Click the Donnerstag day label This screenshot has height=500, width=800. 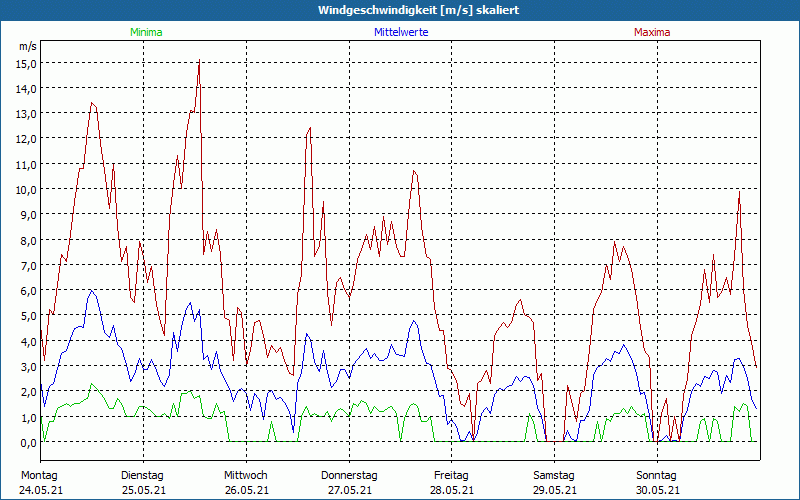[349, 475]
